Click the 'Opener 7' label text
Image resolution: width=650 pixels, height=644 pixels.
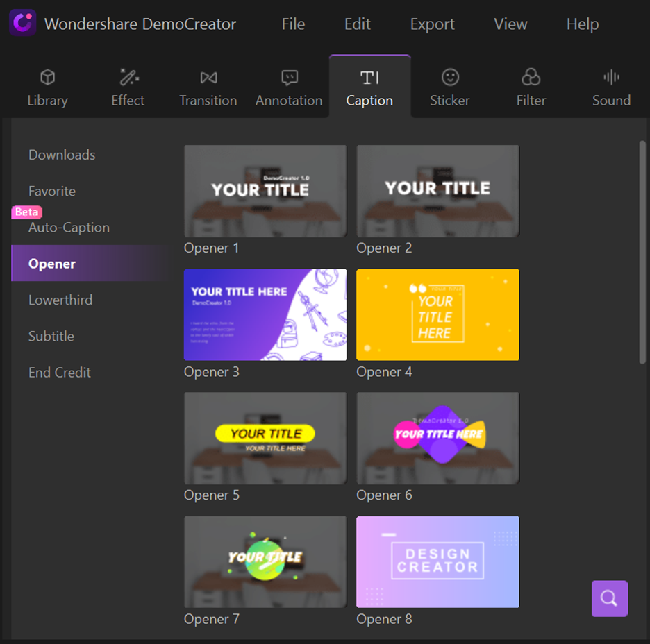[211, 619]
